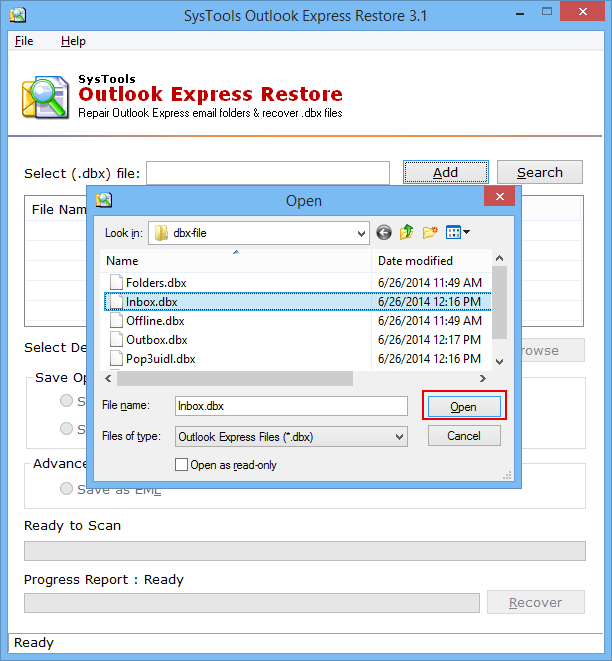Close the Open dialog
This screenshot has width=612, height=661.
[499, 196]
